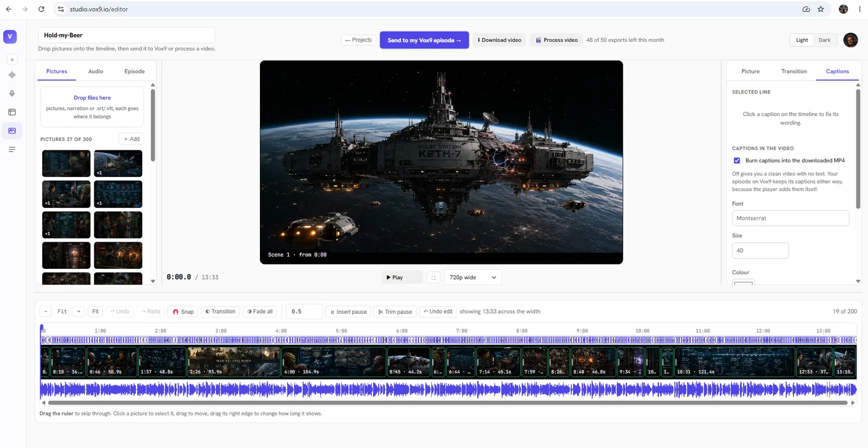This screenshot has width=868, height=448.
Task: Zoom in the timeline with the plus button
Action: click(x=79, y=312)
